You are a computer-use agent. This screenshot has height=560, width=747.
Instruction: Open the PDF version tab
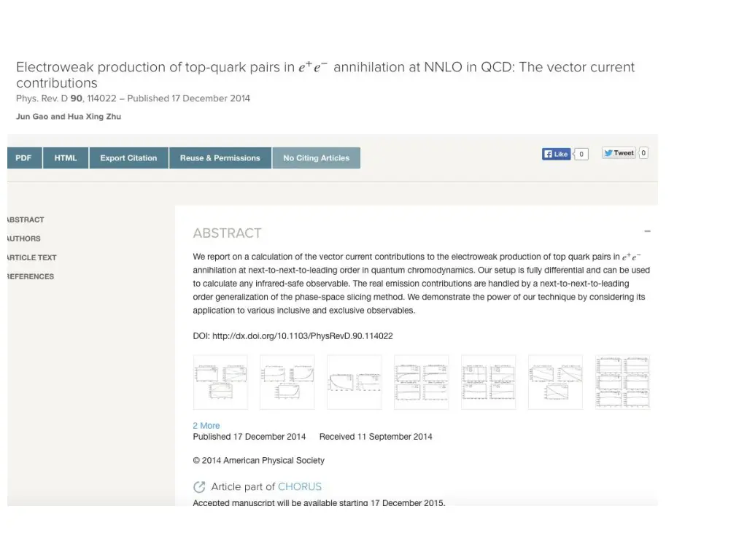(24, 158)
